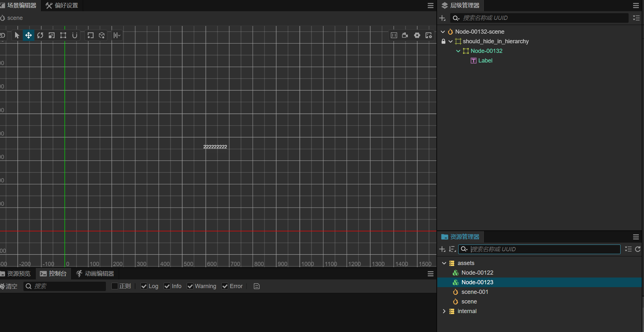The image size is (644, 332).
Task: Toggle 2D view mode button
Action: (3, 35)
